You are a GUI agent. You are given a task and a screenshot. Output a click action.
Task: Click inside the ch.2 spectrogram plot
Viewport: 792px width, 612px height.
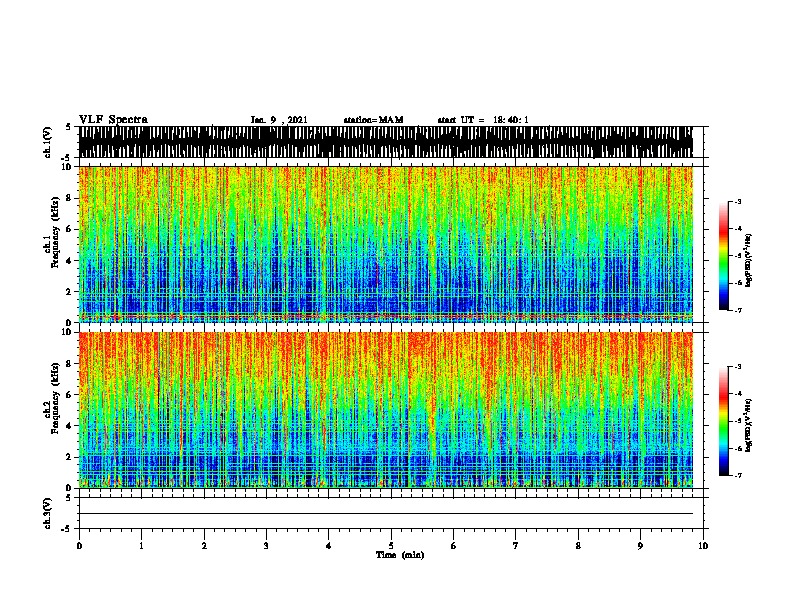(x=386, y=410)
